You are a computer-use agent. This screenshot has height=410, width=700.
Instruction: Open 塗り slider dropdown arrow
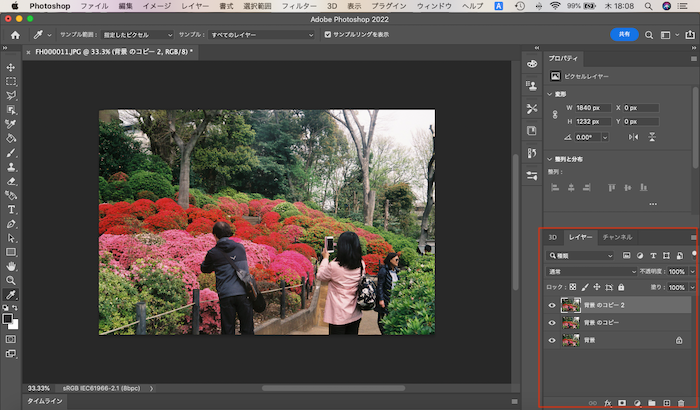[692, 287]
